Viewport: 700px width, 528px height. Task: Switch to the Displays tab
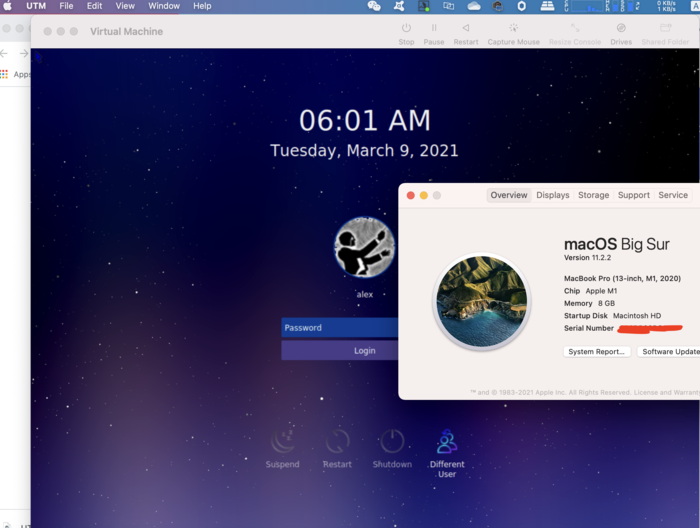point(553,195)
